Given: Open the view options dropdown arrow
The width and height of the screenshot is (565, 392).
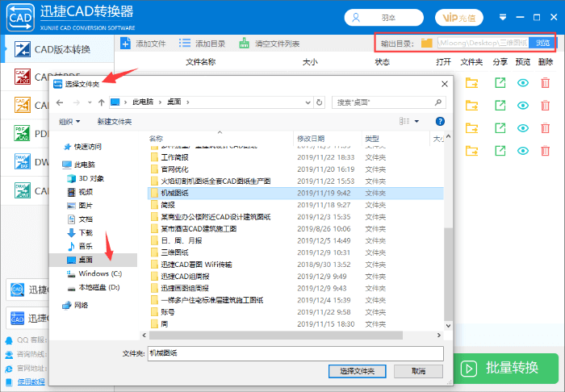Looking at the screenshot, I should point(416,121).
